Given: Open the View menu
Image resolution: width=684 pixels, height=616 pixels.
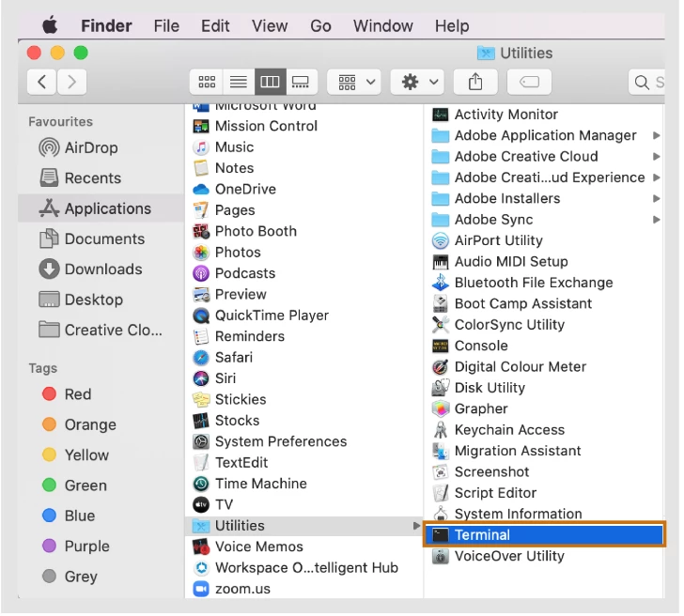Looking at the screenshot, I should pos(271,25).
